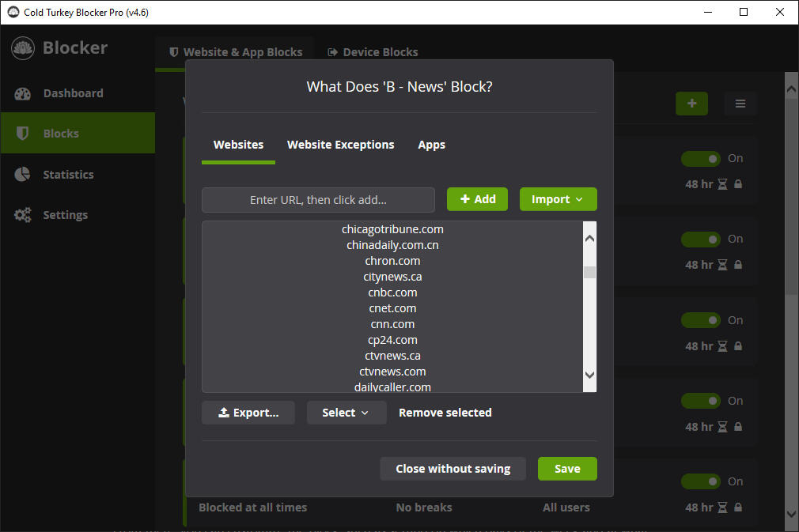The image size is (799, 532).
Task: Open the Apps tab
Action: coord(431,145)
